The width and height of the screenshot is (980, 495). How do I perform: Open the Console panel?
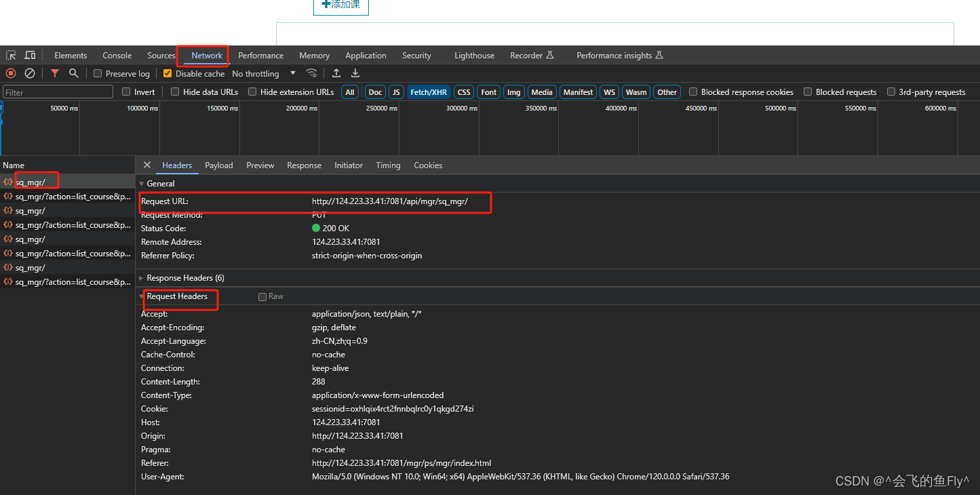(117, 56)
